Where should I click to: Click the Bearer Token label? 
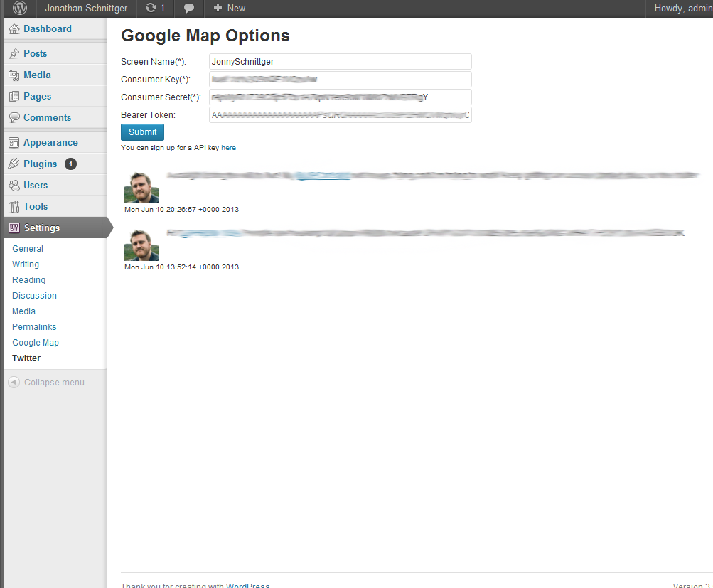[x=148, y=115]
